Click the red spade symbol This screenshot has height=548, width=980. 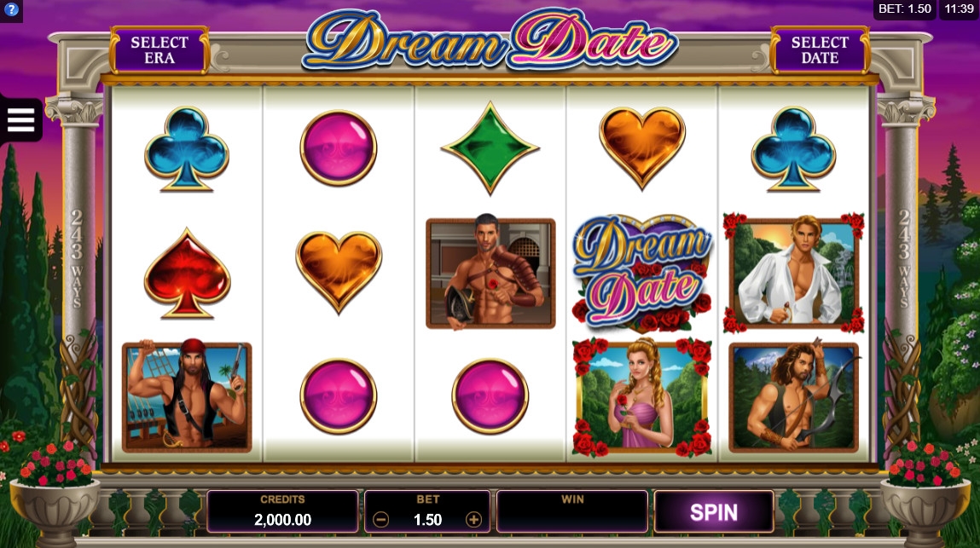click(187, 273)
